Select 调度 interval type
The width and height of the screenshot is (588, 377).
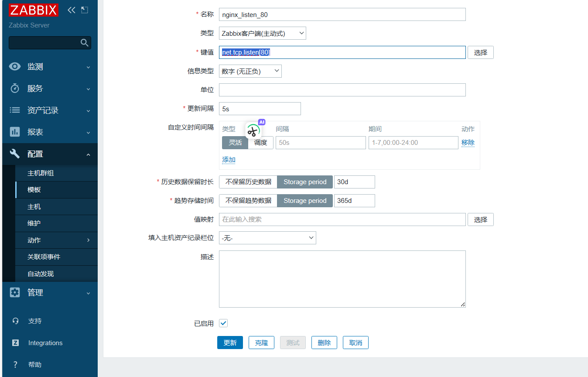(261, 143)
